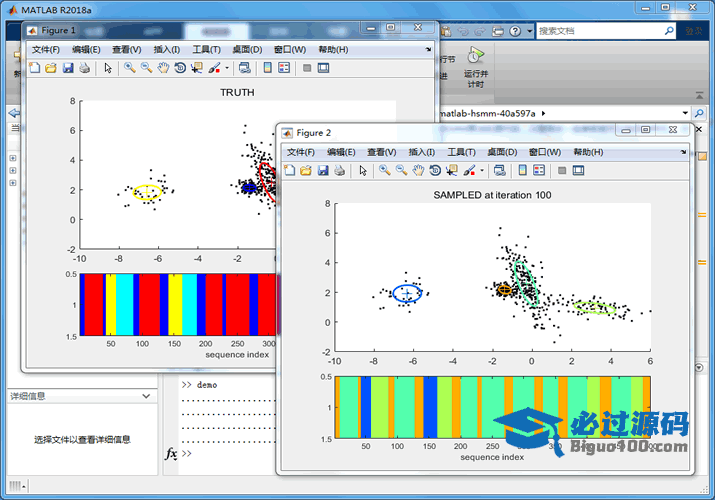Open 插入(I) menu in Figure 1
The height and width of the screenshot is (500, 715).
coord(167,49)
